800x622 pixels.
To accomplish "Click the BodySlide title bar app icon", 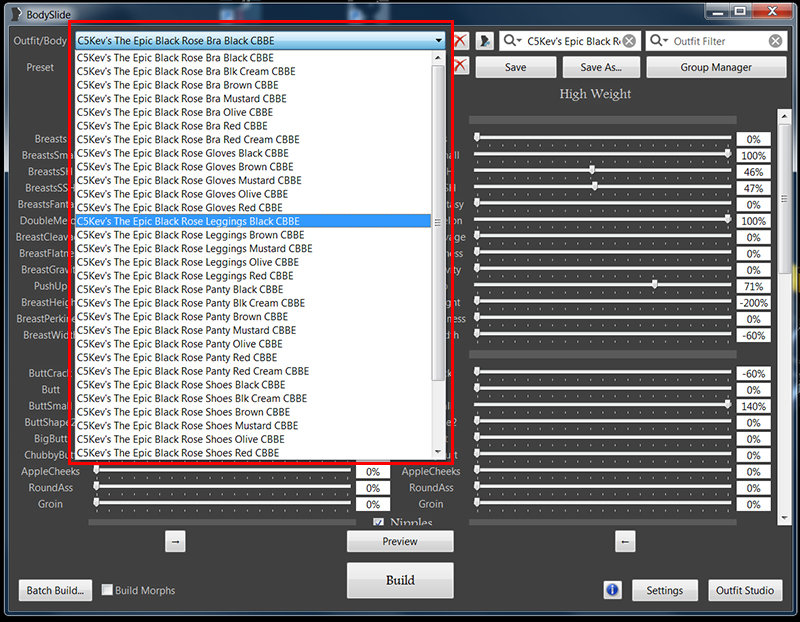I will pos(17,14).
